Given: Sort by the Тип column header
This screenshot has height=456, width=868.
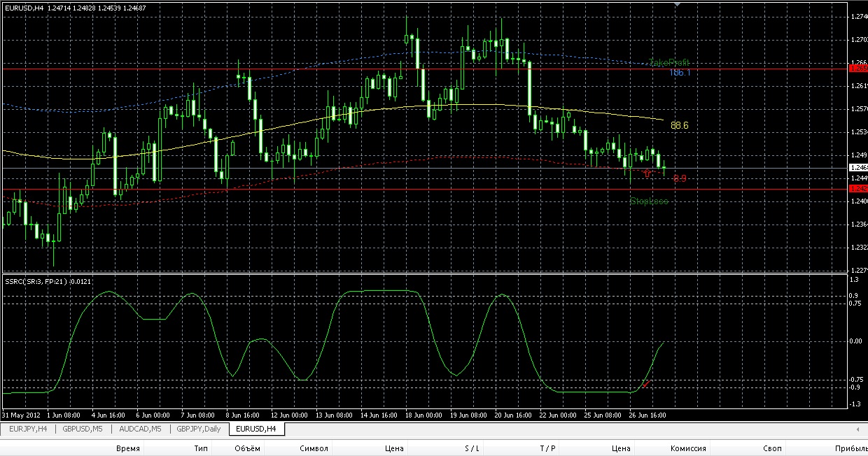Looking at the screenshot, I should [x=202, y=448].
